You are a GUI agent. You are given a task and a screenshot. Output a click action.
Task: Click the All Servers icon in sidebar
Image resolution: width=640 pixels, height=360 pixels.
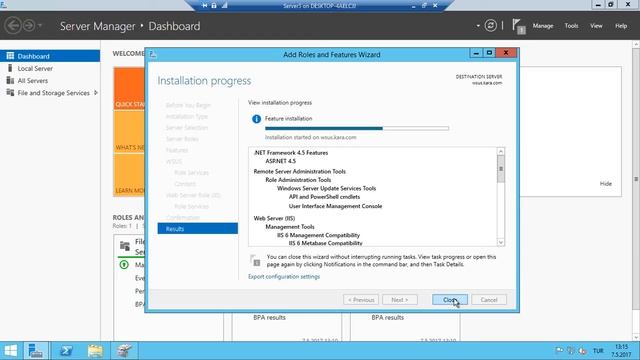(10, 80)
